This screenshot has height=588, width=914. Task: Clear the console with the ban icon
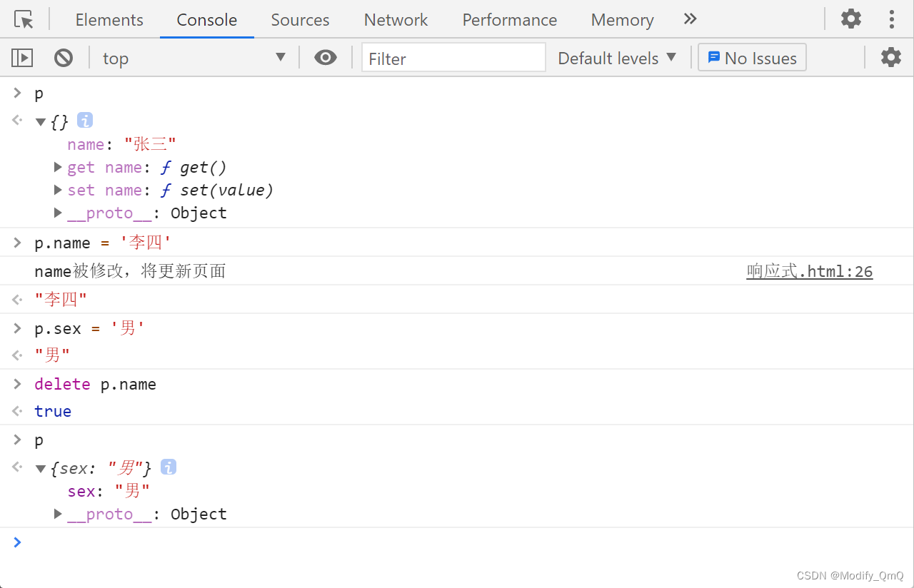64,58
